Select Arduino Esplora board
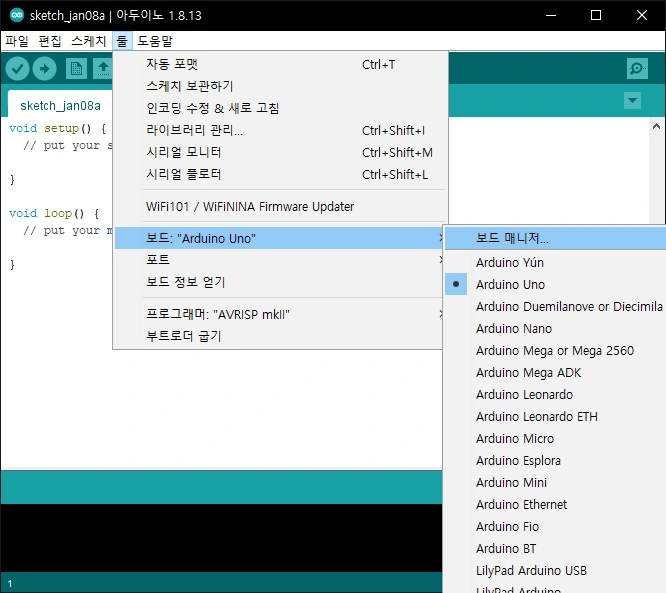 (555, 461)
